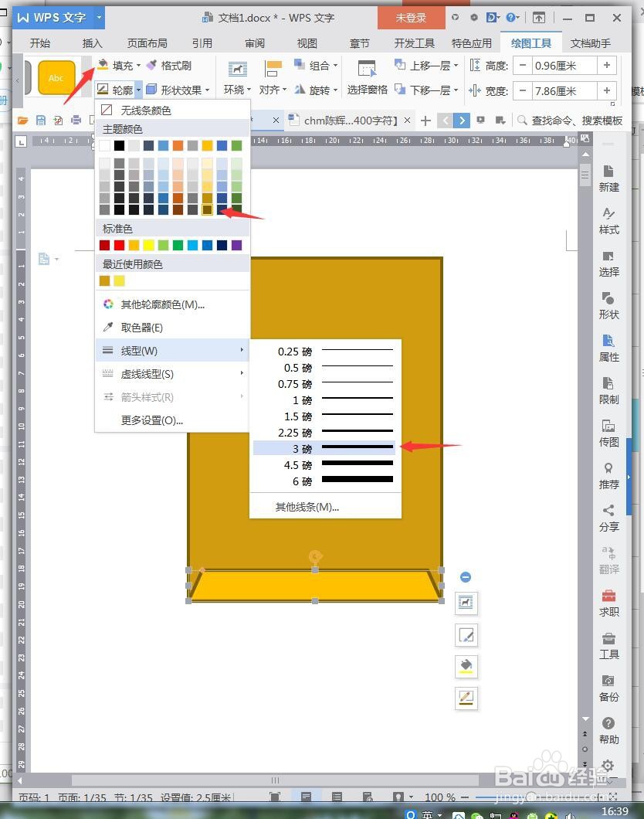Open the Wrap (环绕) text wrapping icon
Viewport: 644px width, 819px height.
pyautogui.click(x=238, y=70)
